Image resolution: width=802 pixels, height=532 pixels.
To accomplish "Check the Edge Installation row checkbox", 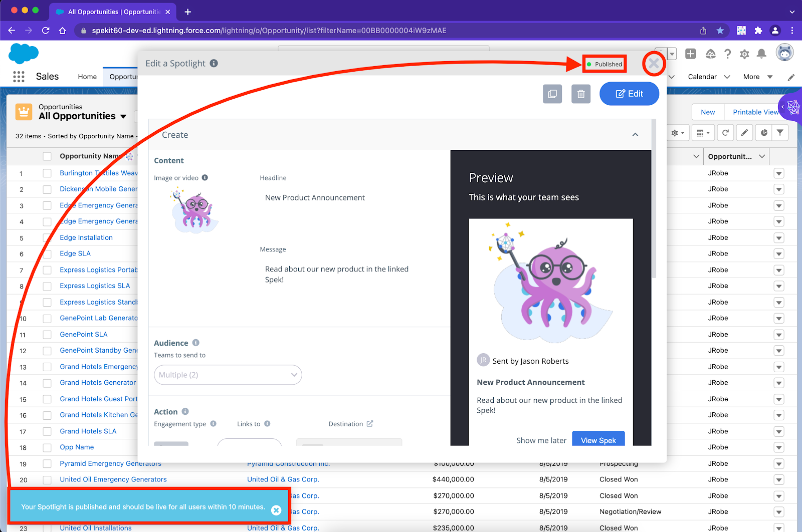I will [x=47, y=238].
